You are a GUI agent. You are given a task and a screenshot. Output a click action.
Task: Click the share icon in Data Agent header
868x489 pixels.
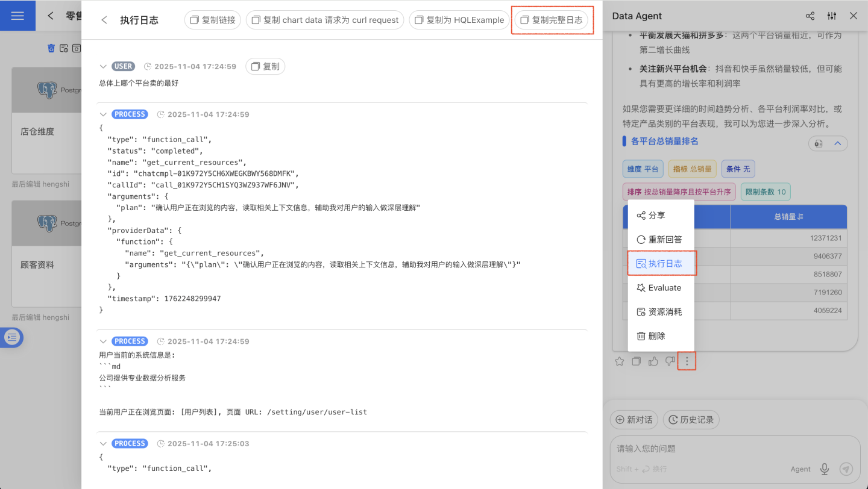pyautogui.click(x=810, y=16)
